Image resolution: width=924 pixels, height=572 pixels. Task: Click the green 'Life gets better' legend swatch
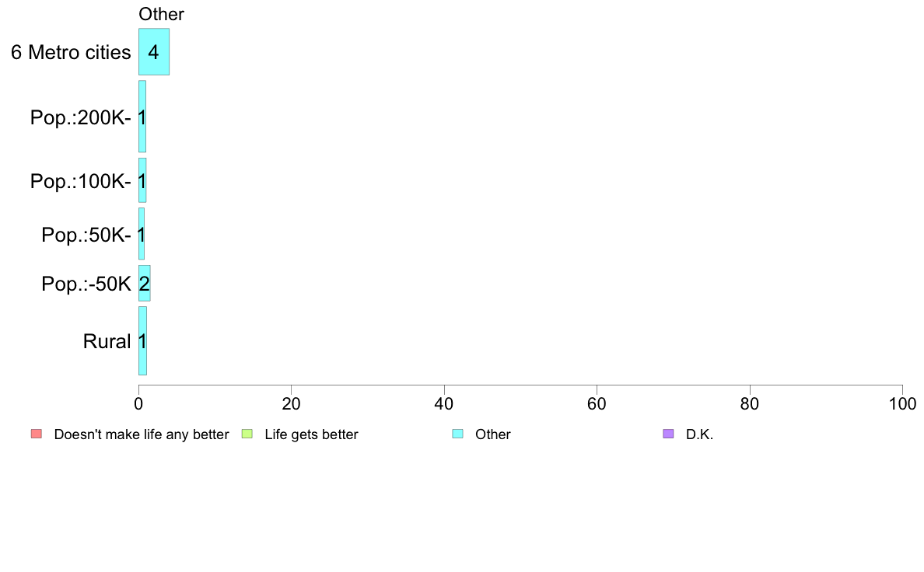click(x=247, y=434)
